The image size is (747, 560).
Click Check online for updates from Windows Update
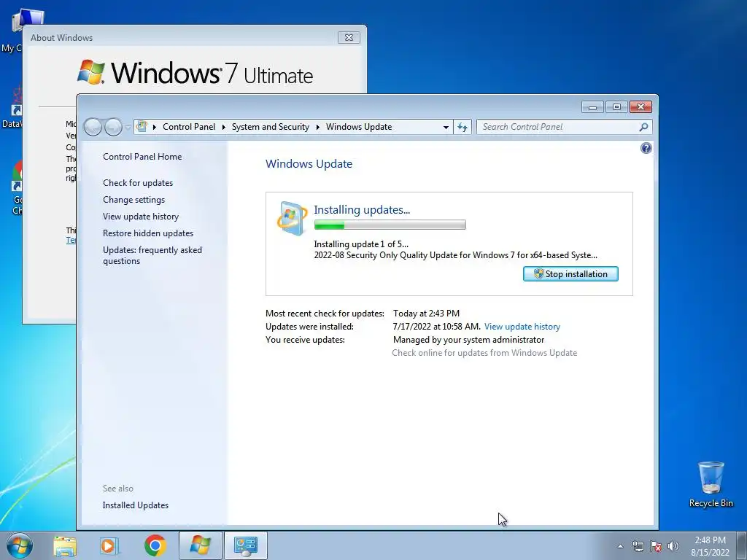[x=484, y=353]
